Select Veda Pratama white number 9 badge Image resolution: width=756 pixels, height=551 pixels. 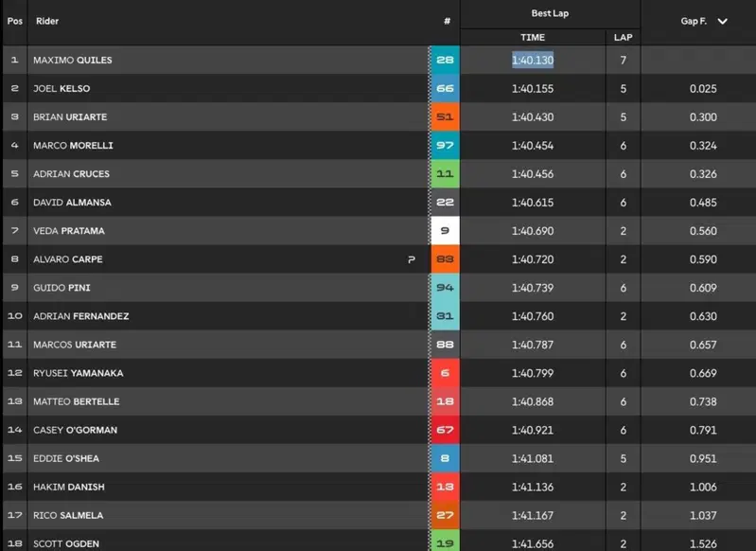coord(445,231)
